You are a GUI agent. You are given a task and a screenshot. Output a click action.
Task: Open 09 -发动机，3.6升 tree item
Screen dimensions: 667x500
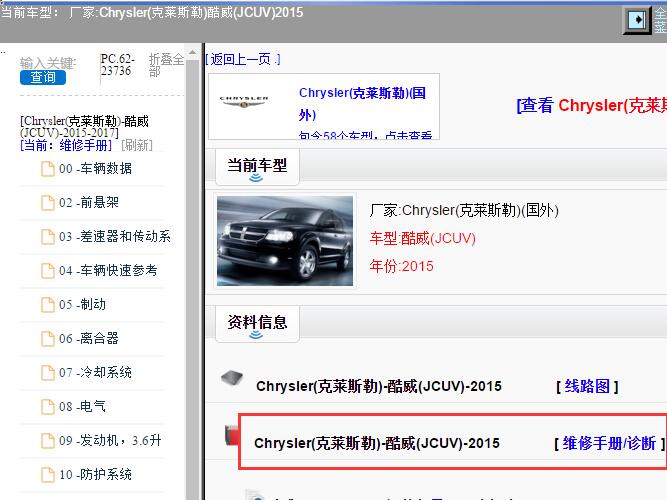pyautogui.click(x=110, y=440)
